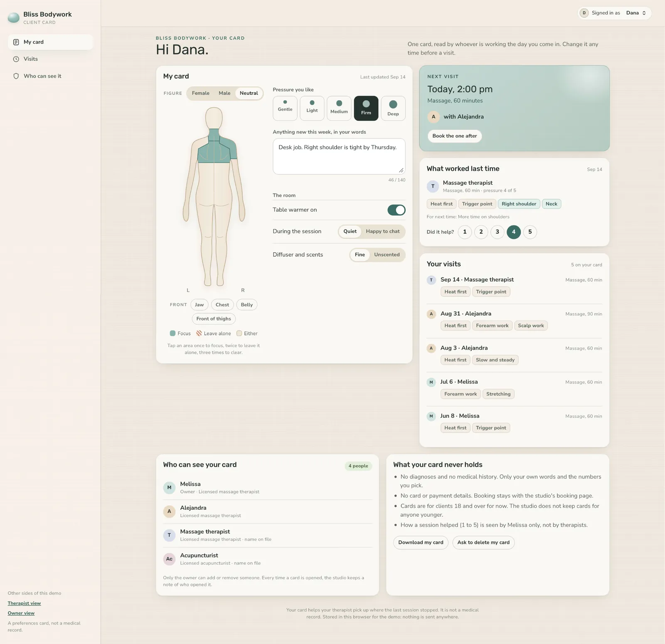The image size is (665, 644).
Task: Rate the last session 1
Action: 465,232
